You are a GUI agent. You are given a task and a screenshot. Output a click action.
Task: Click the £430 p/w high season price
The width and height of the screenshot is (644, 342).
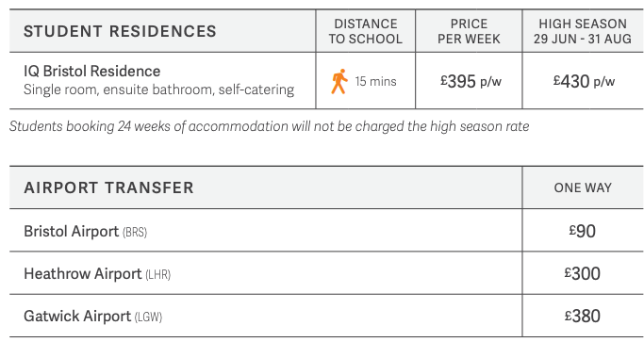coord(584,81)
